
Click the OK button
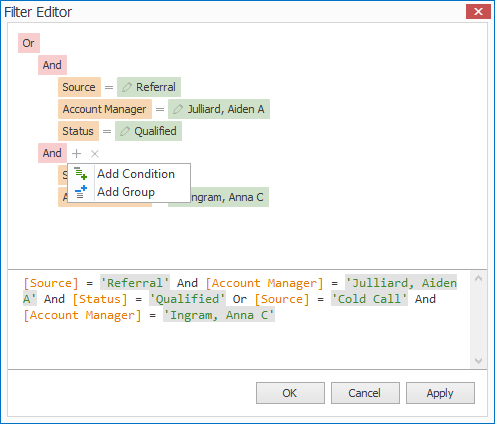(290, 393)
